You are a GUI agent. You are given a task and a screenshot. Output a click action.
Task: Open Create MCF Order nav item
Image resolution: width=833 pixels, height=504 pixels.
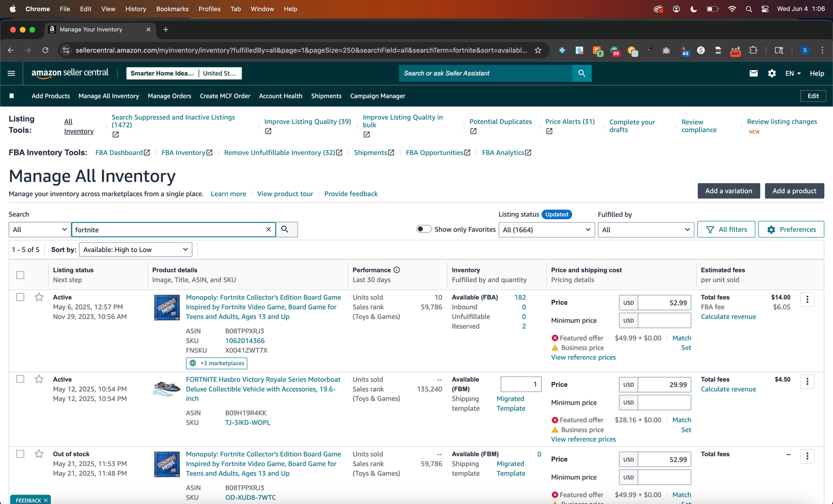tap(225, 96)
